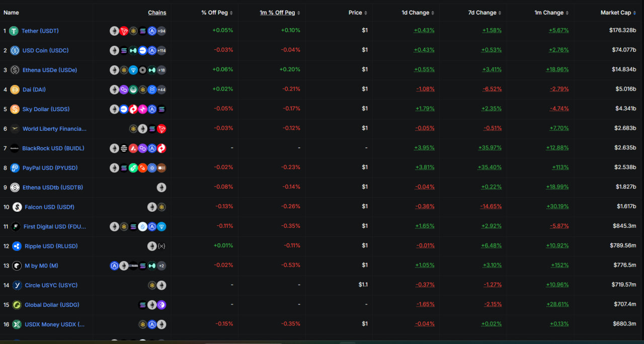Click the Ethereum icon in Ethena USDtb row

162,188
